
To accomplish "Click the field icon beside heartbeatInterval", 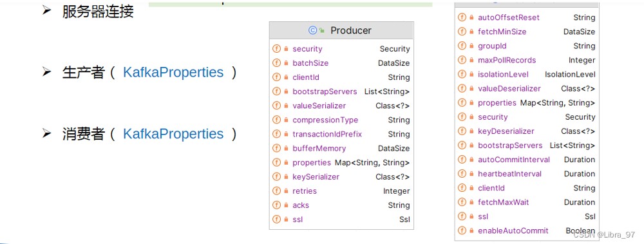I will pyautogui.click(x=462, y=174).
